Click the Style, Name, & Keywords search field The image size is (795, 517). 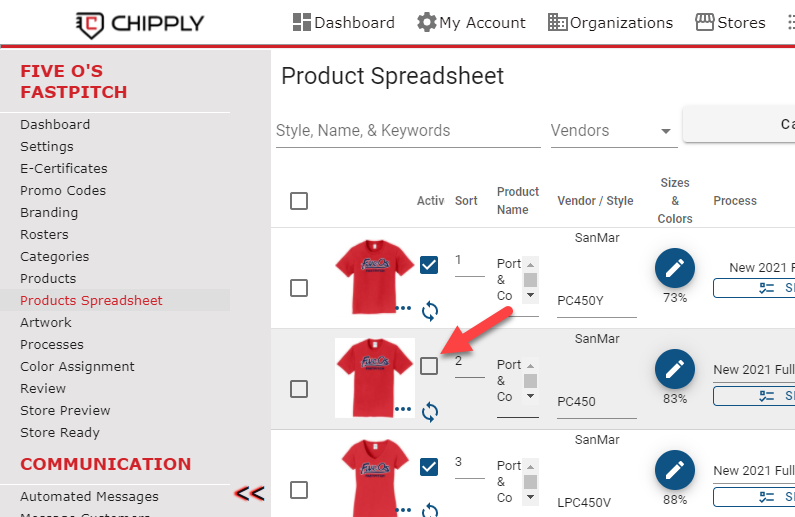tap(408, 131)
